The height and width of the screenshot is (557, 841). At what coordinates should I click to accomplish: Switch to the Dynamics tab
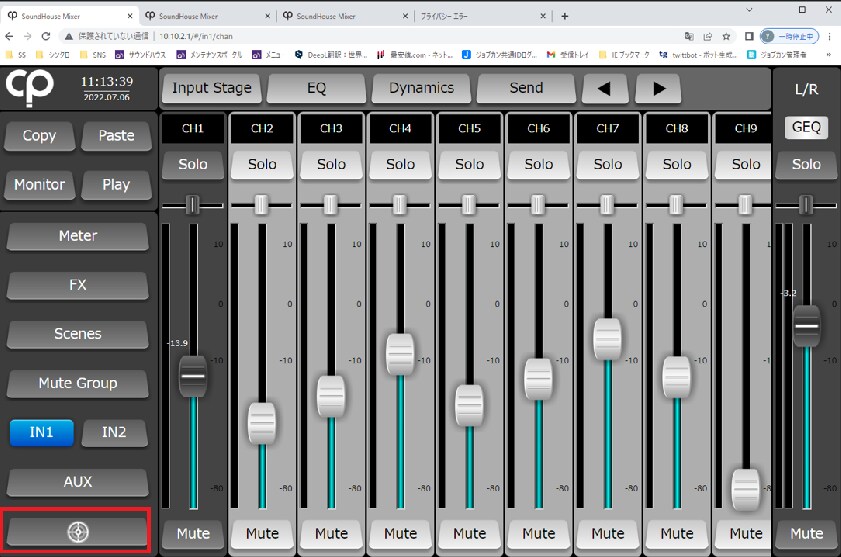421,88
